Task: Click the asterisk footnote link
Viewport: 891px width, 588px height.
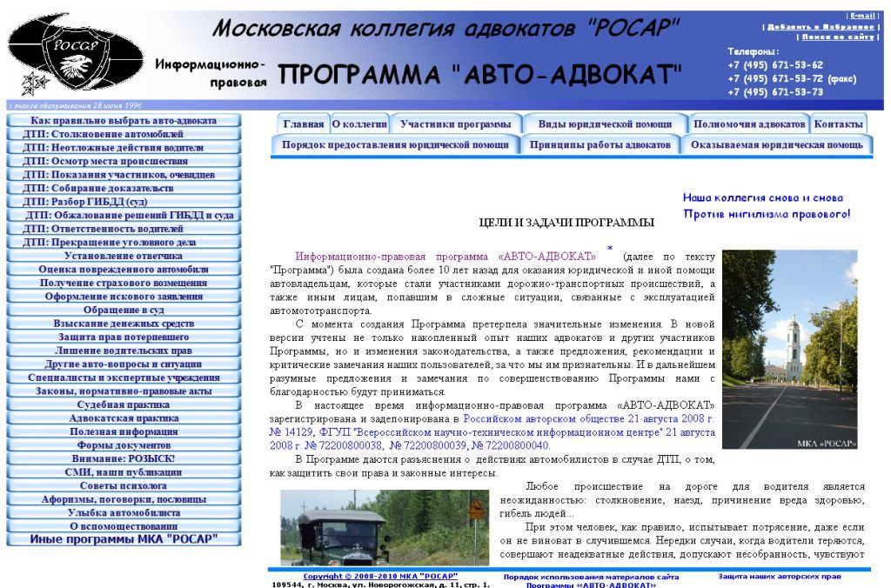Action: tap(610, 248)
